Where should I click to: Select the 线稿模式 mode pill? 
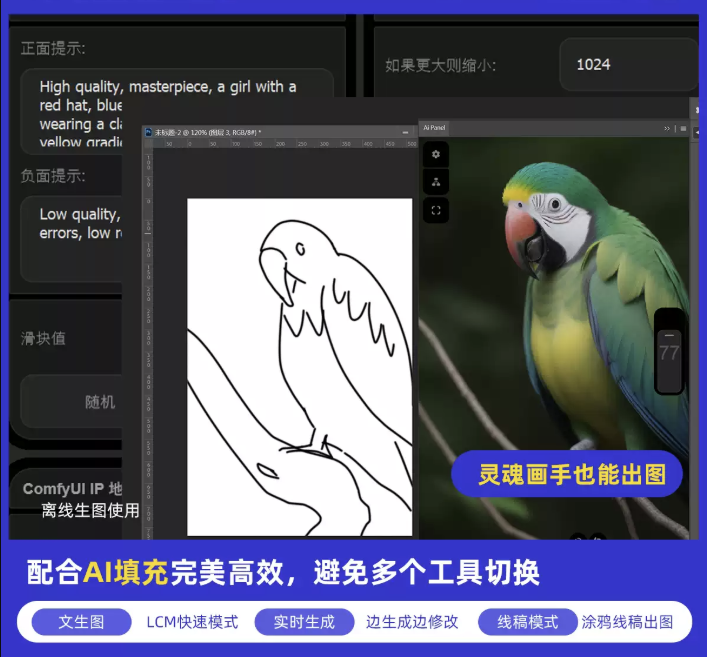pos(528,622)
